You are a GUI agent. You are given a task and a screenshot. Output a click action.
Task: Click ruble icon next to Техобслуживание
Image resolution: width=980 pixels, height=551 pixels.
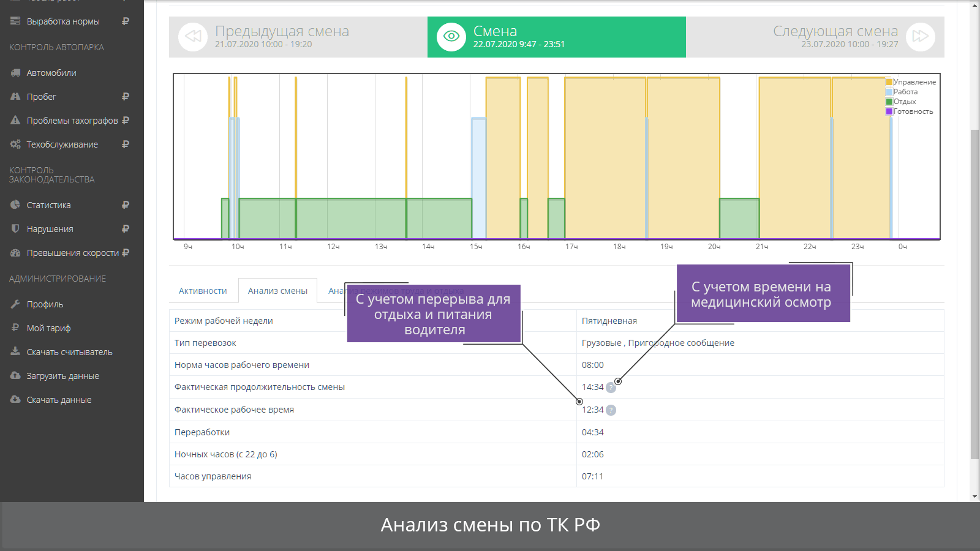click(x=126, y=144)
